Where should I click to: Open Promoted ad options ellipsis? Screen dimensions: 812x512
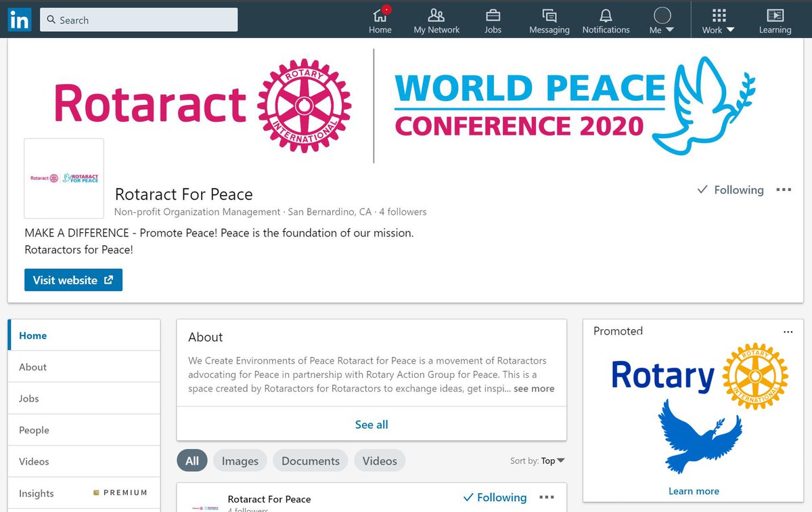pos(788,331)
